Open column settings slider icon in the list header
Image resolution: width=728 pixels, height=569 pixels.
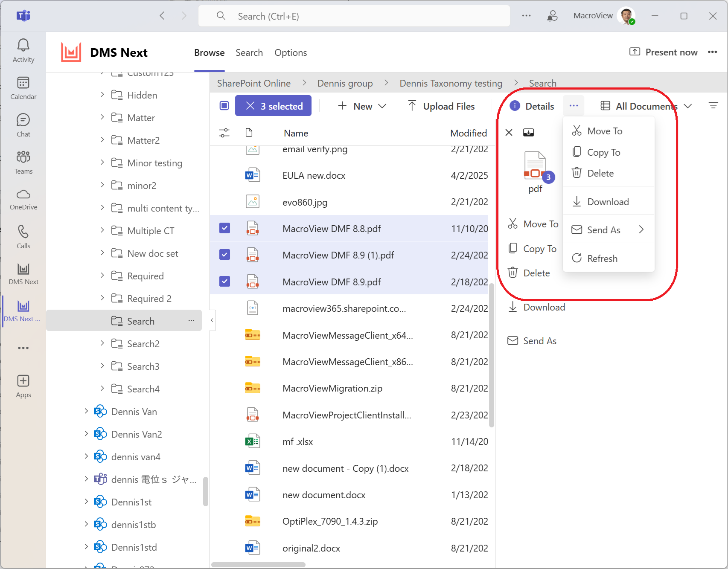coord(224,133)
